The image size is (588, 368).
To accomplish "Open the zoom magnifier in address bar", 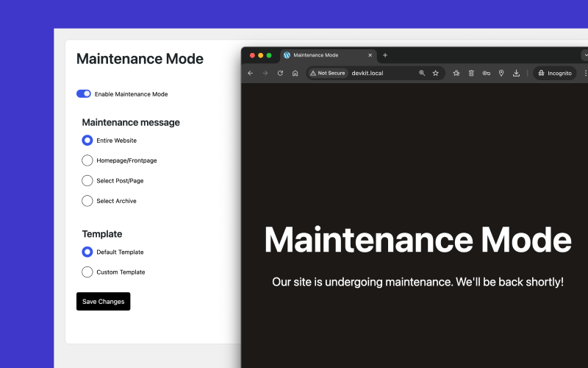I will click(x=422, y=73).
